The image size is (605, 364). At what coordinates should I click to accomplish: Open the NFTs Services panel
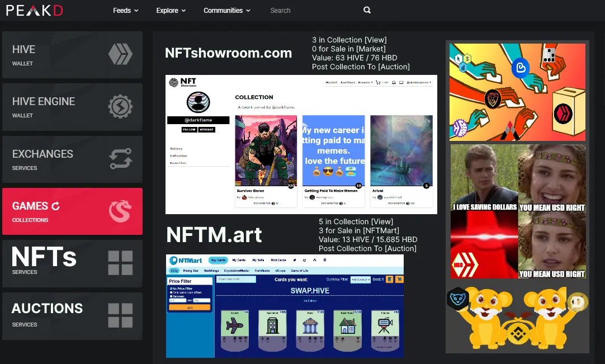72,264
